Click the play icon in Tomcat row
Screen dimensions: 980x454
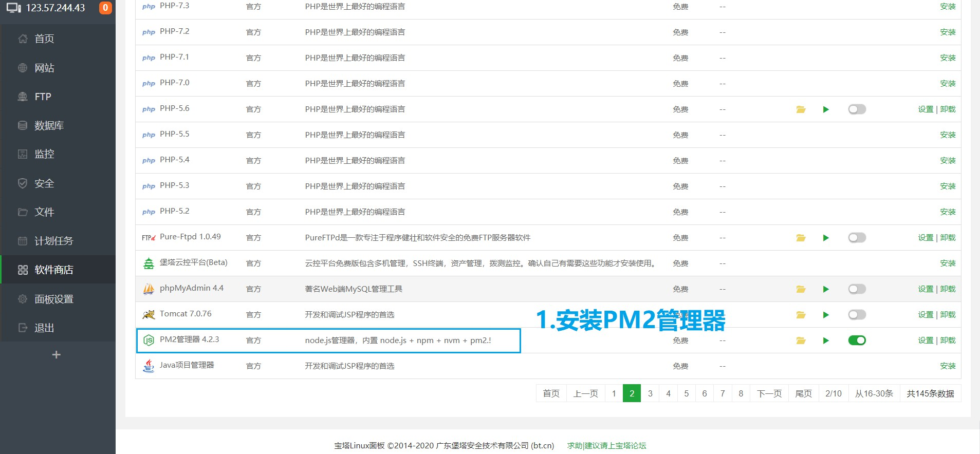point(826,315)
